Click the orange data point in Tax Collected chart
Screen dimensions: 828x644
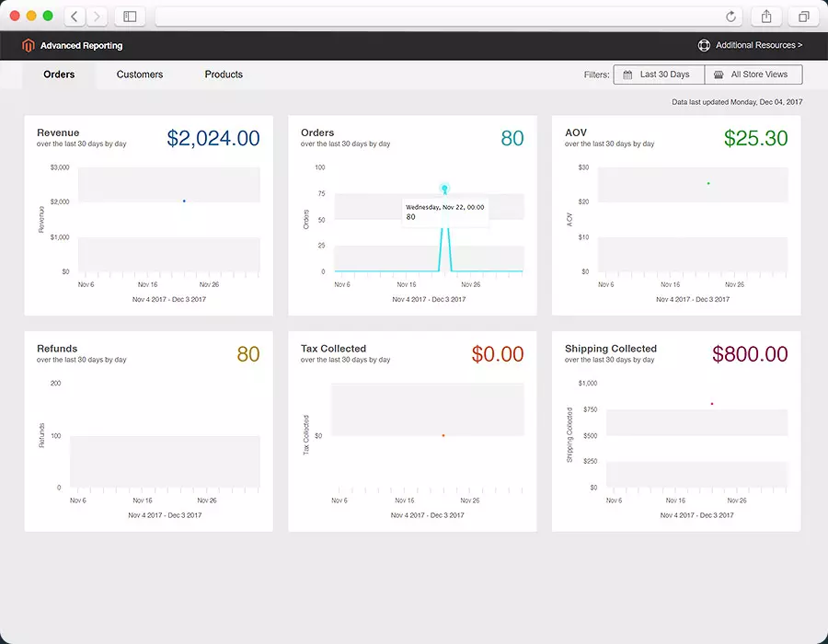(443, 435)
